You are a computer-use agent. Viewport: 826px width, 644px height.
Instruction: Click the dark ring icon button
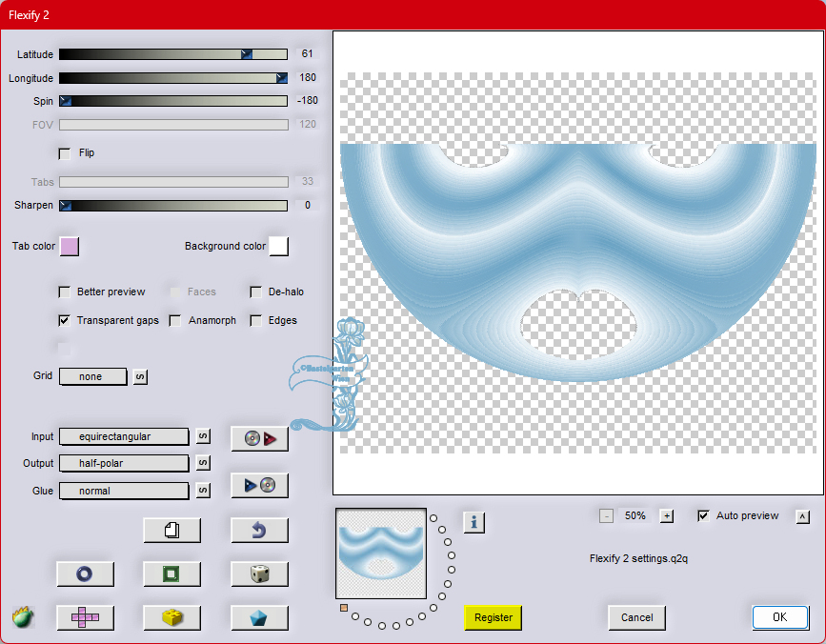coord(85,574)
